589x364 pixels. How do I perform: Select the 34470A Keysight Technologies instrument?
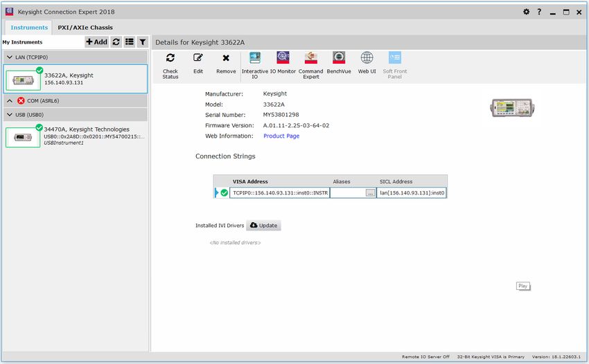coord(76,136)
